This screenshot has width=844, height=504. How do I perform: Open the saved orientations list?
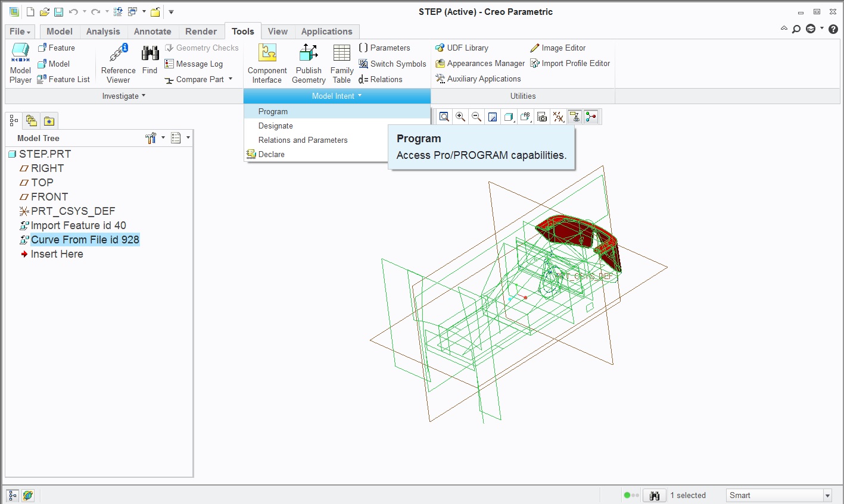click(525, 117)
